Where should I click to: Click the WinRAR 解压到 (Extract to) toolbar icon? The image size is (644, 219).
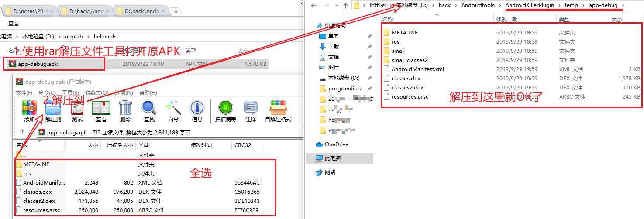(53, 108)
